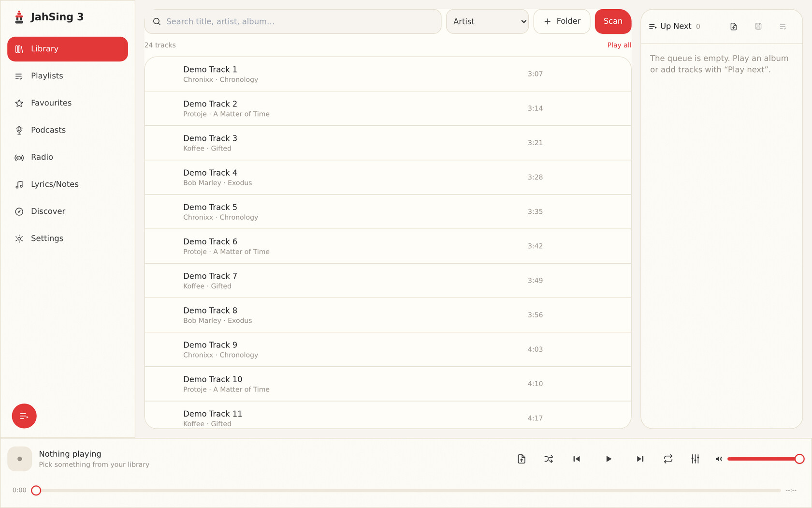Toggle shuffle playback
Viewport: 812px width, 508px height.
(x=549, y=459)
